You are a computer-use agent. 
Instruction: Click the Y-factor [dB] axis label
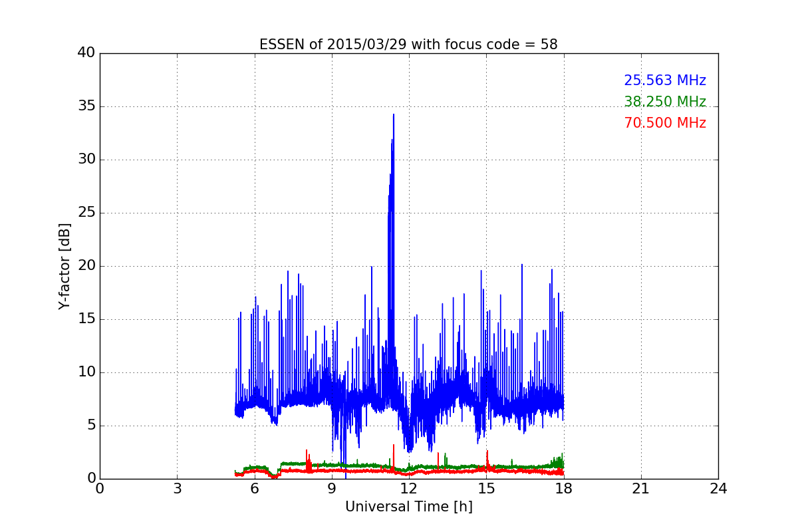point(65,266)
